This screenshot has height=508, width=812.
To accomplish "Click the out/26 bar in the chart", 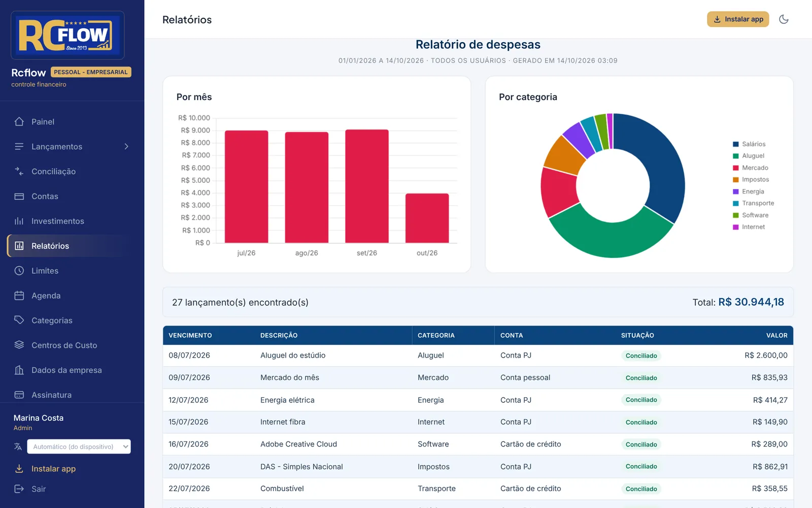I will 427,218.
